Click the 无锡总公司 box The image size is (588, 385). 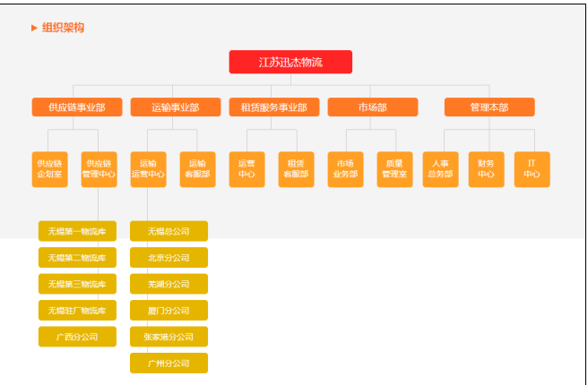pos(169,231)
